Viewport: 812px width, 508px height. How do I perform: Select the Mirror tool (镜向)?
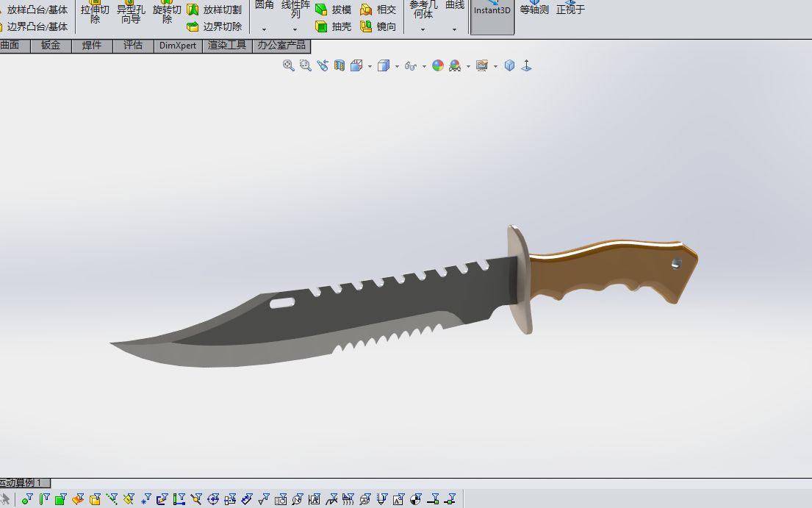click(378, 26)
